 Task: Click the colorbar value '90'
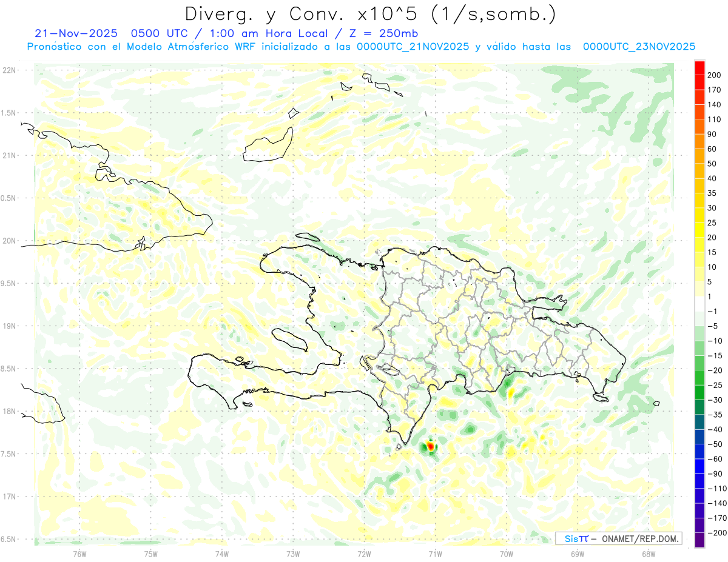[712, 134]
